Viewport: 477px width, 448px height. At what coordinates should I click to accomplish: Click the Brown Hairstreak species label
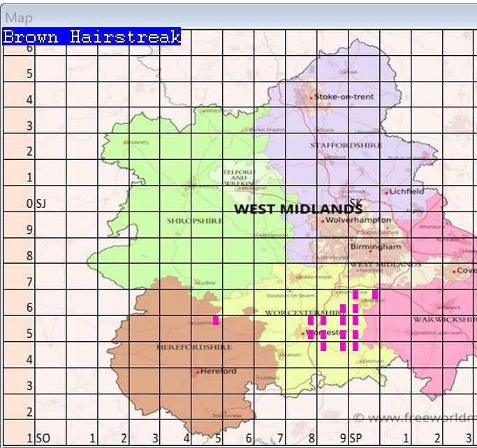click(x=91, y=37)
